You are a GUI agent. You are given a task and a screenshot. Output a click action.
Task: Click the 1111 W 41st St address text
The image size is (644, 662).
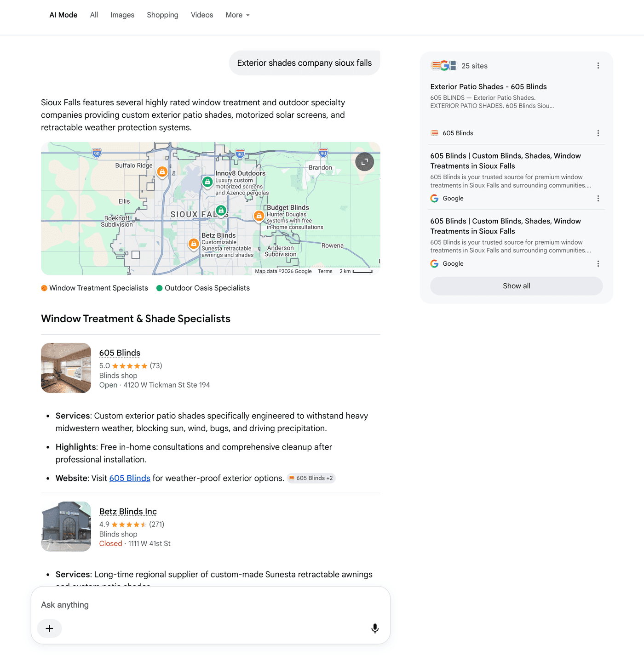(x=149, y=544)
